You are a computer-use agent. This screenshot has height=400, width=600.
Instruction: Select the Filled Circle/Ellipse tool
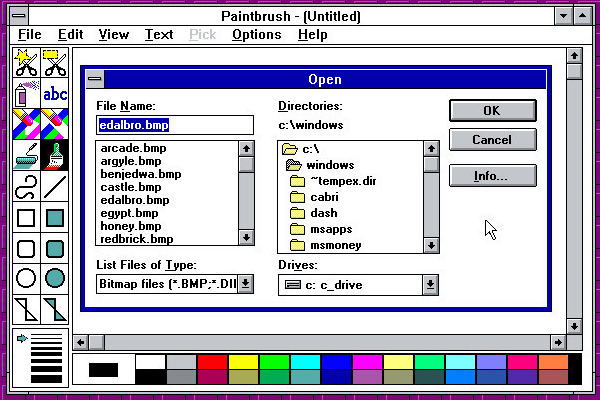(x=55, y=278)
